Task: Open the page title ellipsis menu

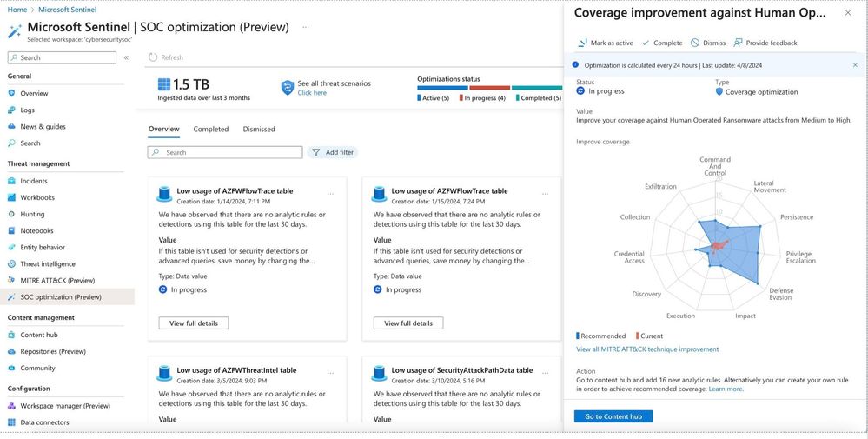Action: point(306,27)
